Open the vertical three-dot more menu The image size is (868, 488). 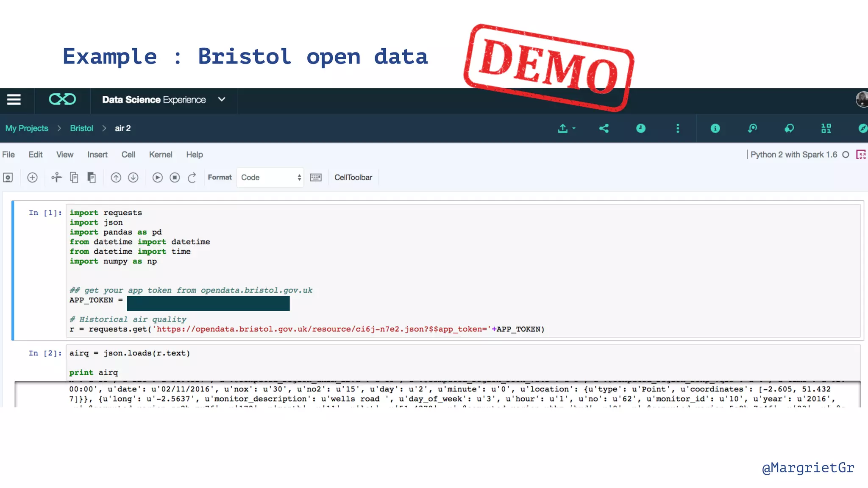click(678, 128)
